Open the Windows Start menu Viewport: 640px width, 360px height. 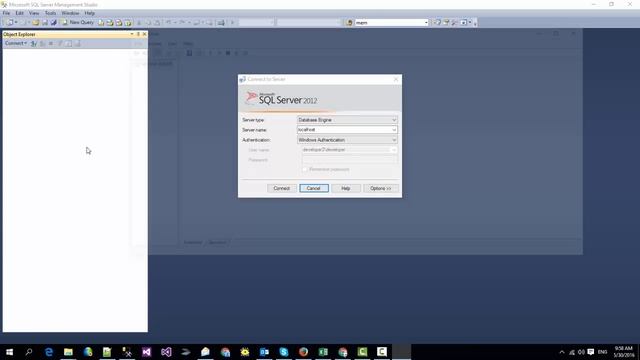(x=9, y=352)
